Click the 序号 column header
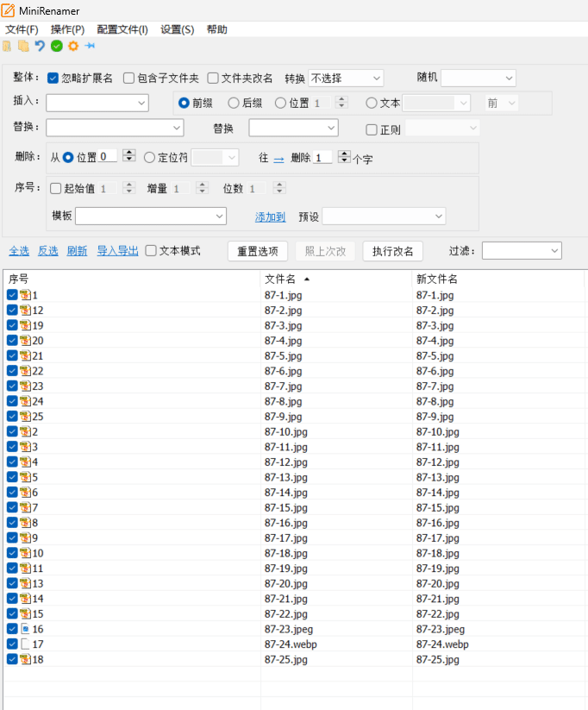This screenshot has height=710, width=588. 131,279
